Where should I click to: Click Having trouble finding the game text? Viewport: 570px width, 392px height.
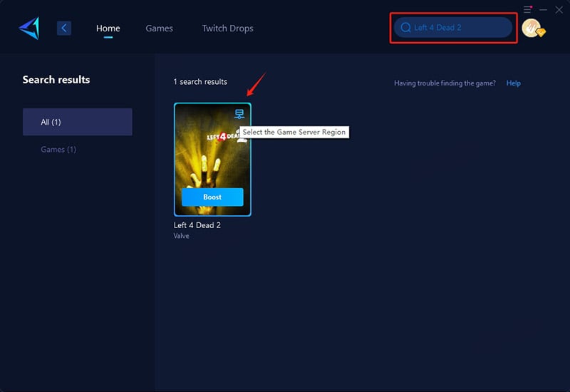click(x=445, y=83)
